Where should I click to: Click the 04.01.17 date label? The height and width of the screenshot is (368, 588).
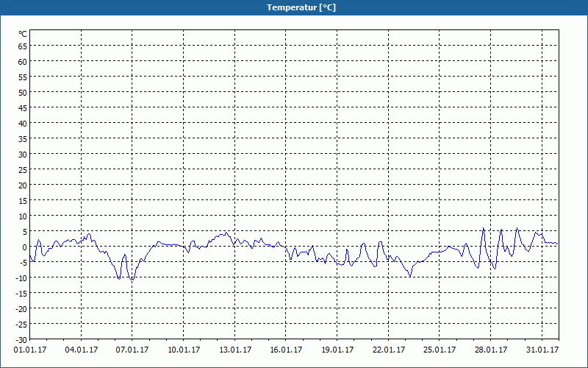point(82,350)
